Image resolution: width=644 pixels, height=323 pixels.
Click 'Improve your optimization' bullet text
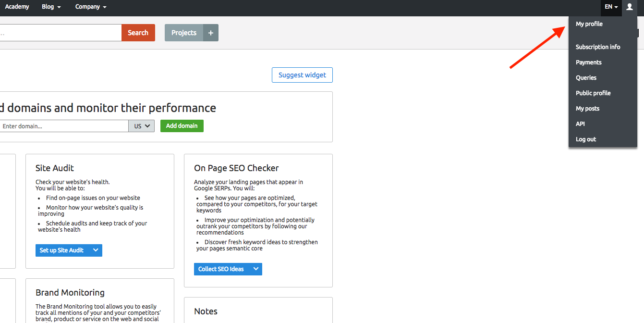point(255,226)
